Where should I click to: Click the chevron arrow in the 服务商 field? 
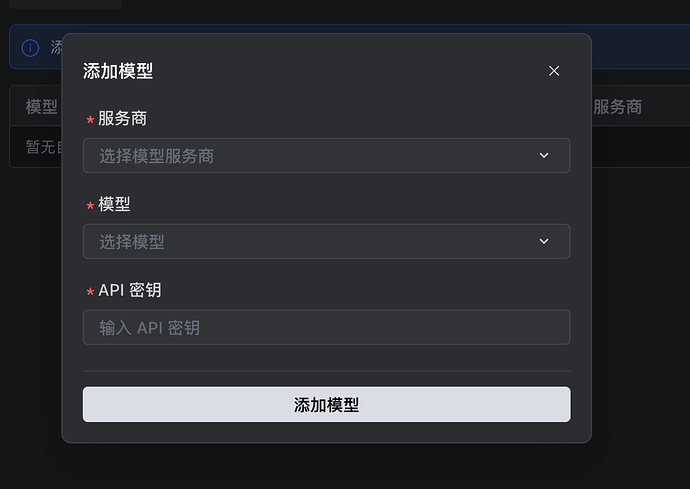click(544, 156)
